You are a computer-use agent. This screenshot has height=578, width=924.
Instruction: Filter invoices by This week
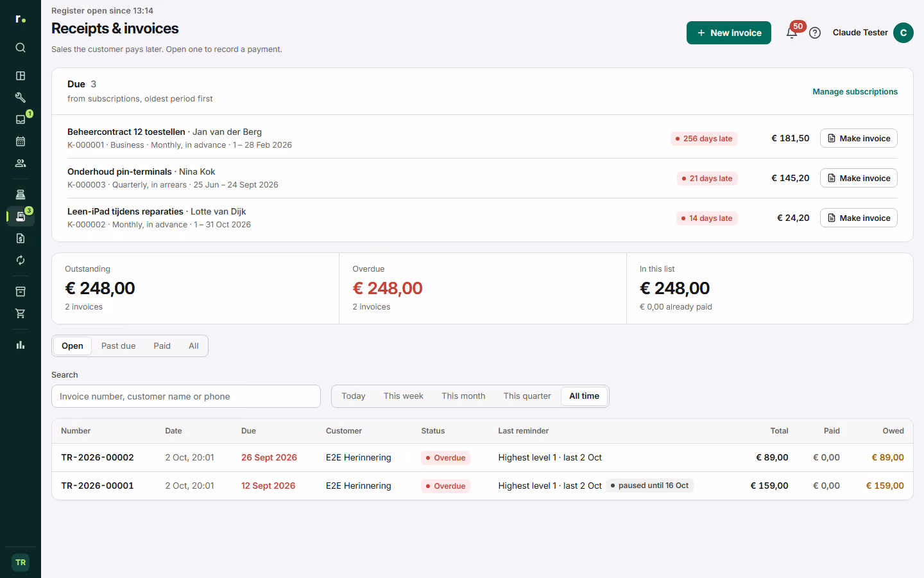click(x=404, y=396)
